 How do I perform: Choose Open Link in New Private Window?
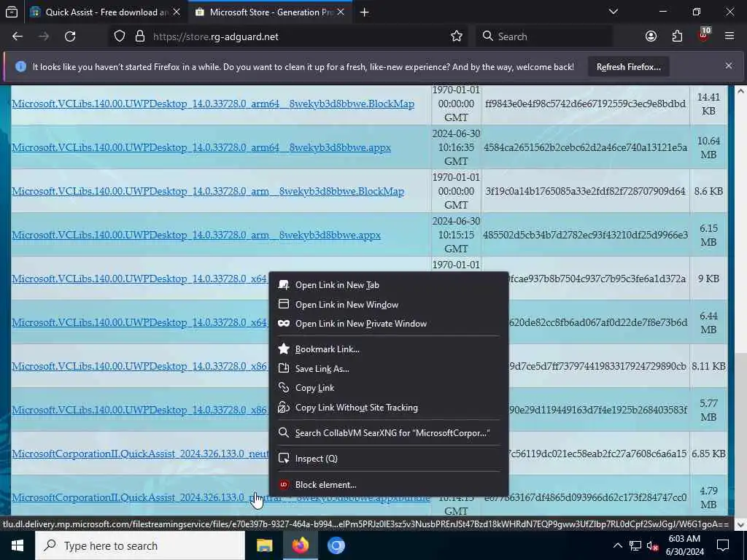coord(389,323)
